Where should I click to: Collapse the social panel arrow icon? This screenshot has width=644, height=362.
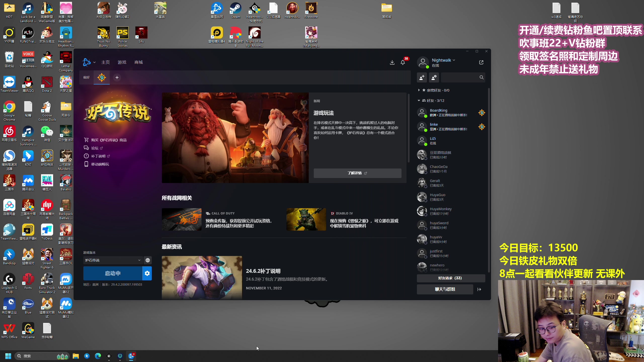[x=479, y=289]
